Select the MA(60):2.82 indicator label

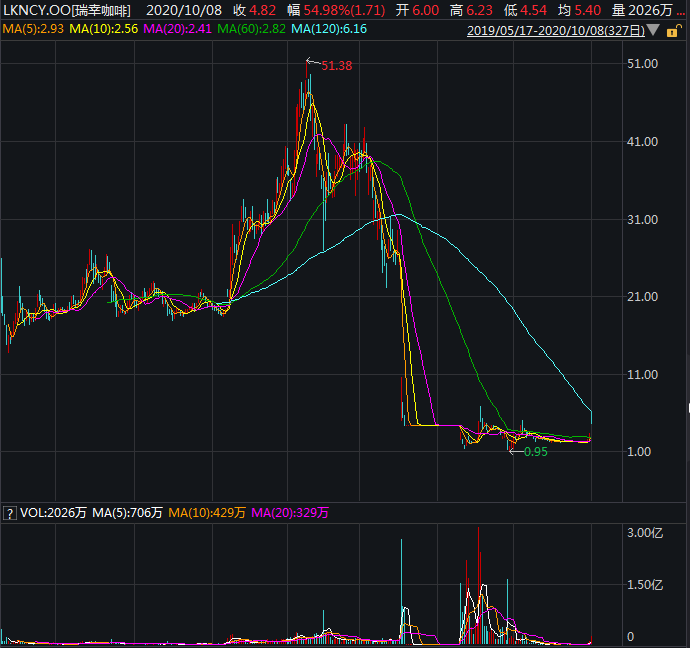251,29
